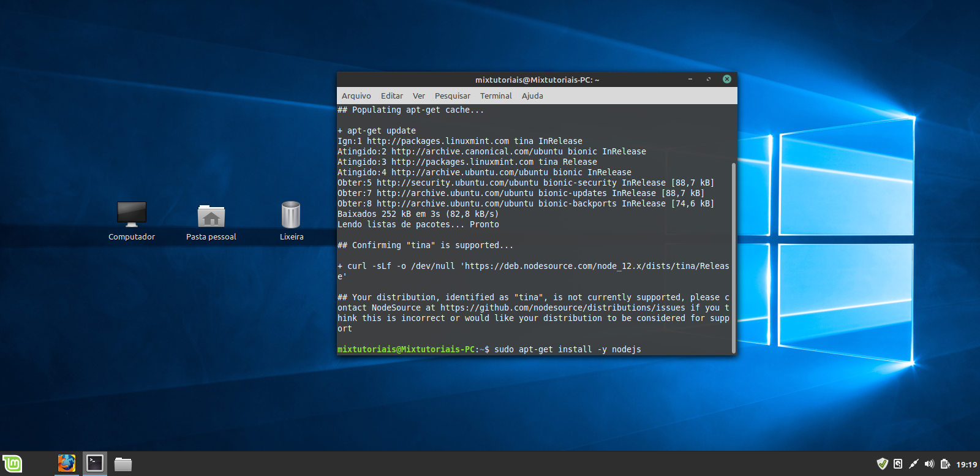Click the 'Obter:5' bionic-security line
Viewport: 980px width, 476px height.
tap(526, 183)
